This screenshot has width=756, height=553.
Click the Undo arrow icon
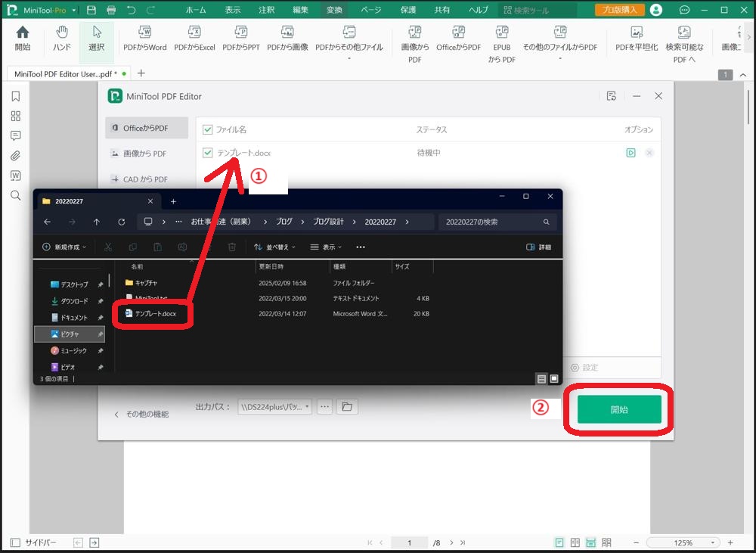pos(131,10)
